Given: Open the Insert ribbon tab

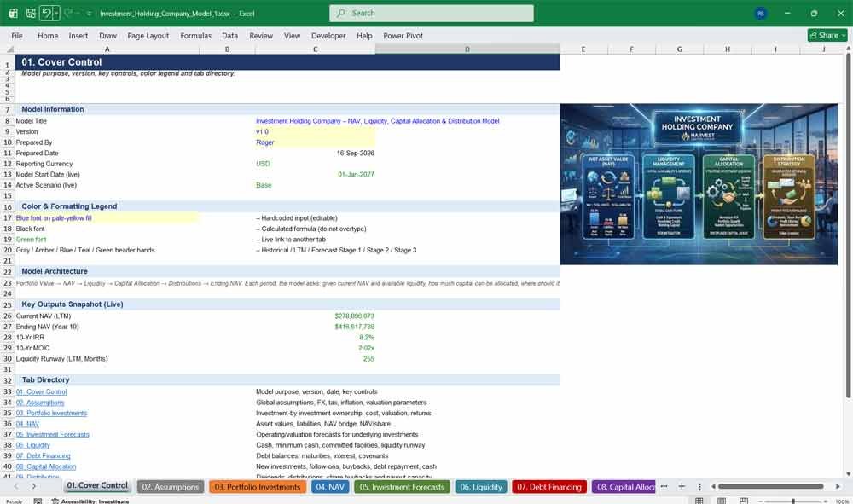Looking at the screenshot, I should pos(78,35).
